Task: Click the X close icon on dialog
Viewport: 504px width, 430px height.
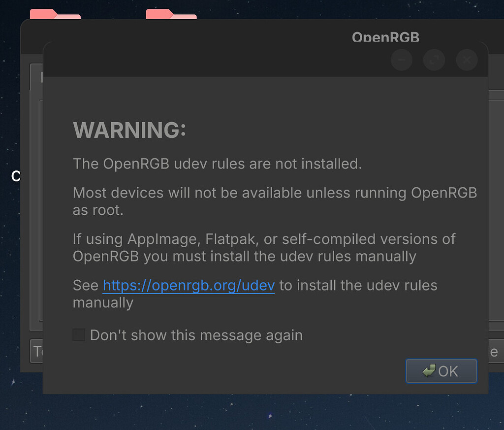Action: (x=466, y=60)
